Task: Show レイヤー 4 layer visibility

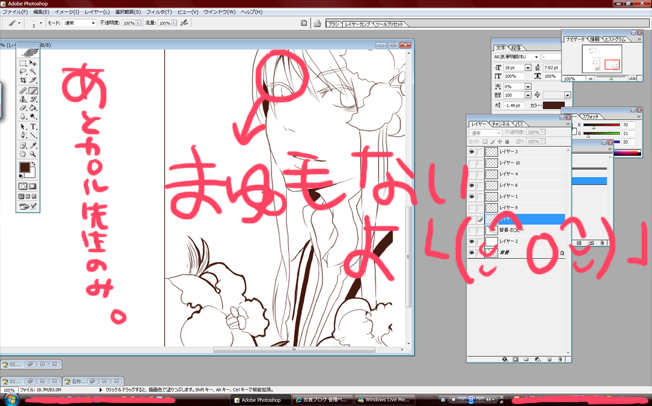Action: [x=472, y=174]
